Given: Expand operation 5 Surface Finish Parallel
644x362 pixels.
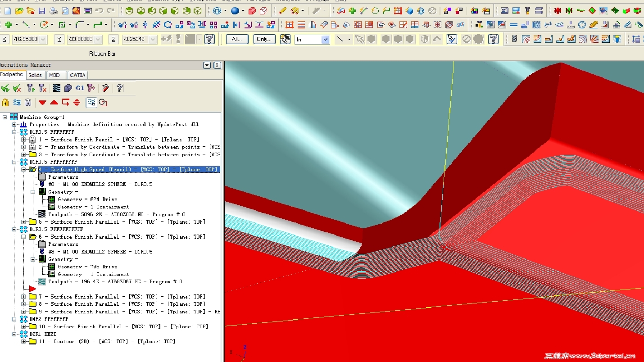Looking at the screenshot, I should [x=23, y=222].
